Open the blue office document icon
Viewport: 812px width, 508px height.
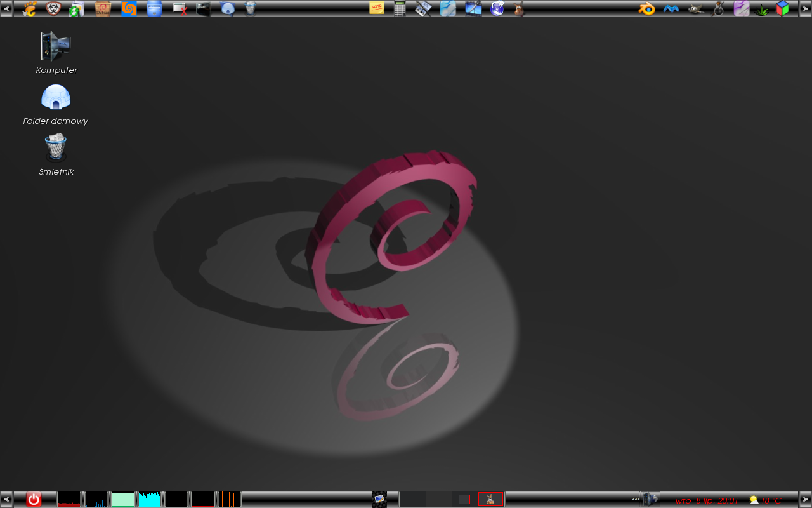[x=448, y=8]
